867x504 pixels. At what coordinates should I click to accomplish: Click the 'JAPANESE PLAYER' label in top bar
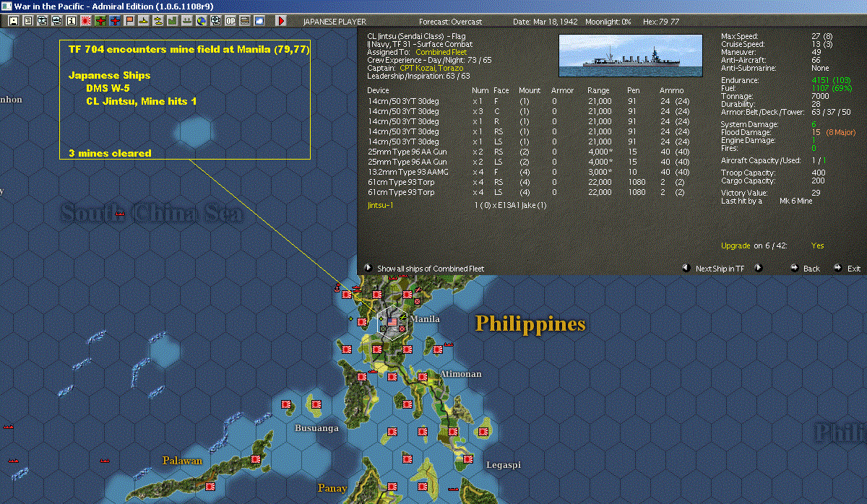pyautogui.click(x=334, y=22)
